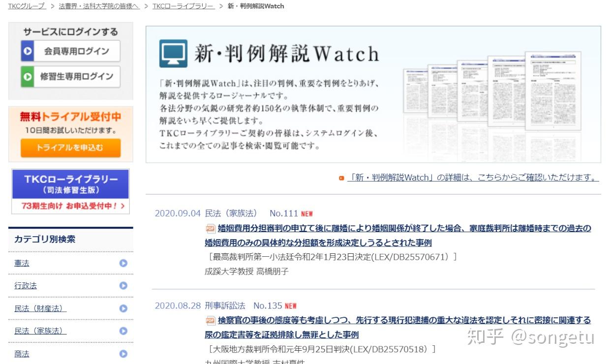Click the カテゴリ別検索 heading

[45, 240]
